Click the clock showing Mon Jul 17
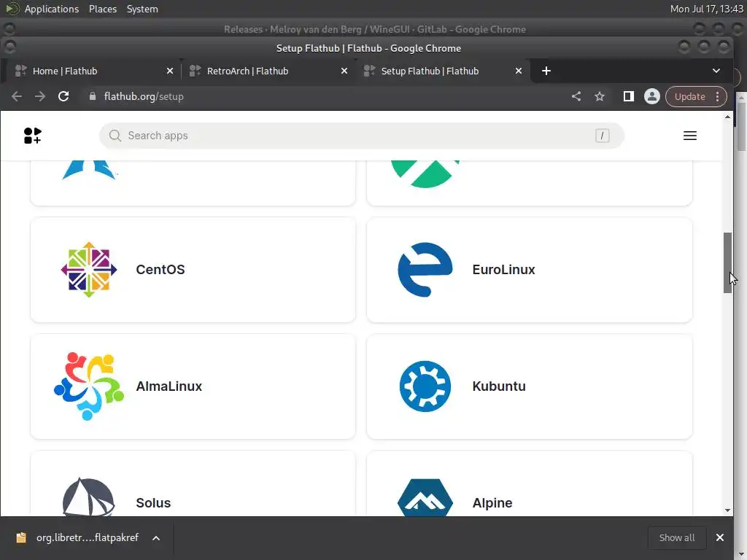This screenshot has width=747, height=560. pos(706,9)
